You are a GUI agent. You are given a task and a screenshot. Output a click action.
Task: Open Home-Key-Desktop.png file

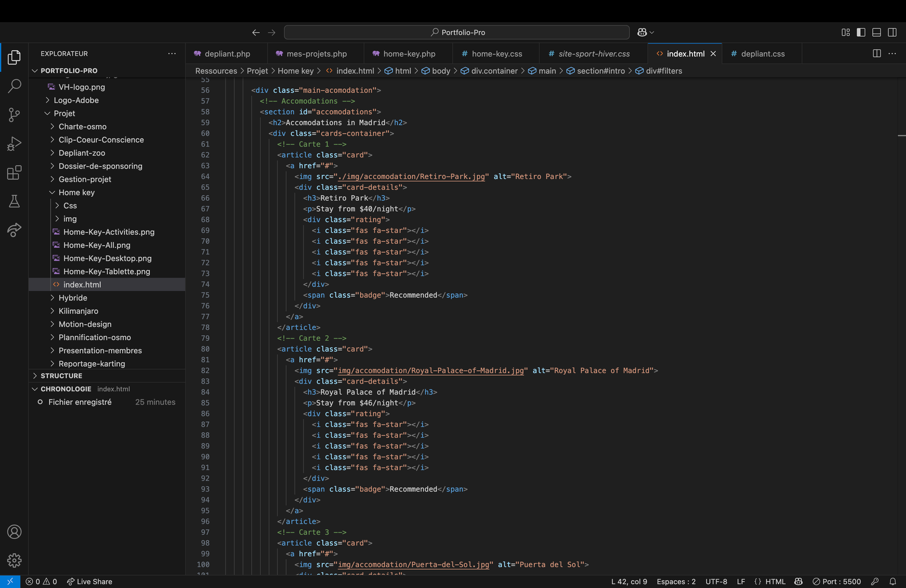107,258
